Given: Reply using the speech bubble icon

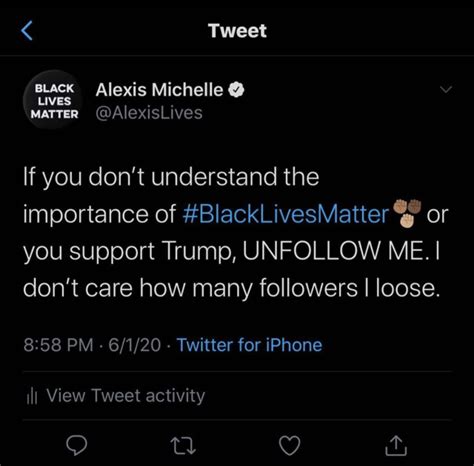Looking at the screenshot, I should (77, 445).
